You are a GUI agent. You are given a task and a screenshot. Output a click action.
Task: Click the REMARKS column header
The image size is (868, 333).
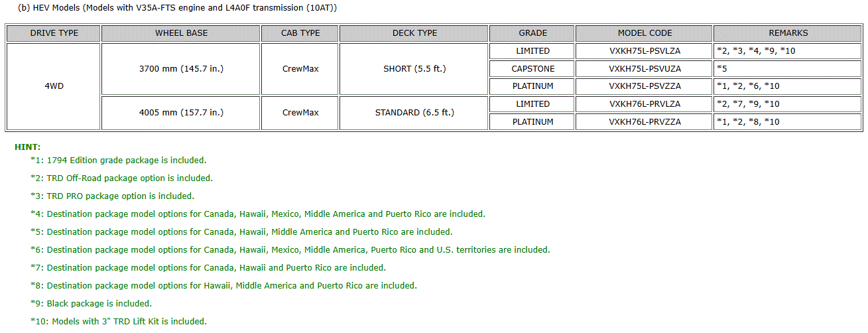tap(788, 33)
